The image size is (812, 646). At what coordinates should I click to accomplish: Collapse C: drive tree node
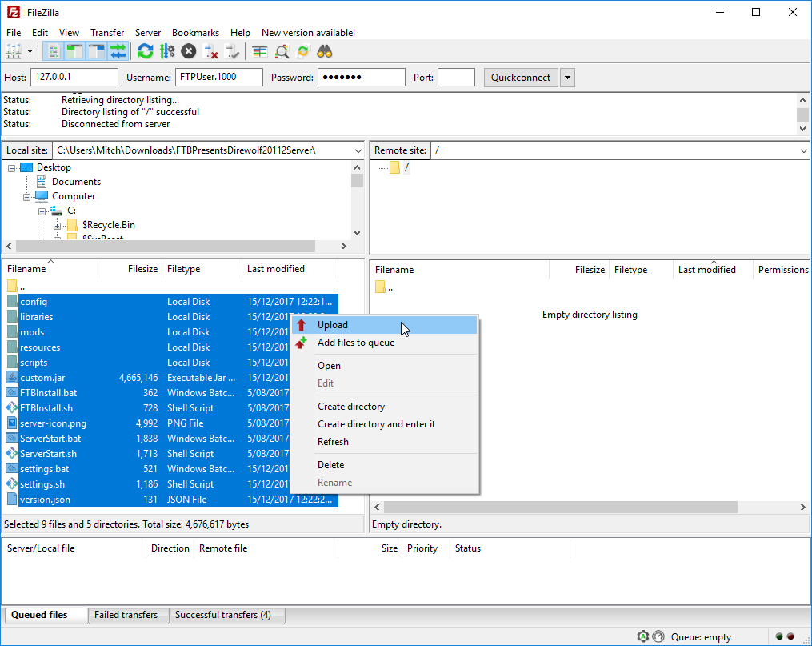tap(42, 211)
